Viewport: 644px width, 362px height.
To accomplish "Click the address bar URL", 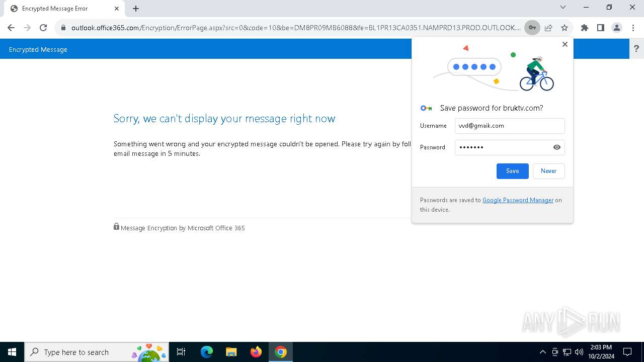I will coord(296,28).
